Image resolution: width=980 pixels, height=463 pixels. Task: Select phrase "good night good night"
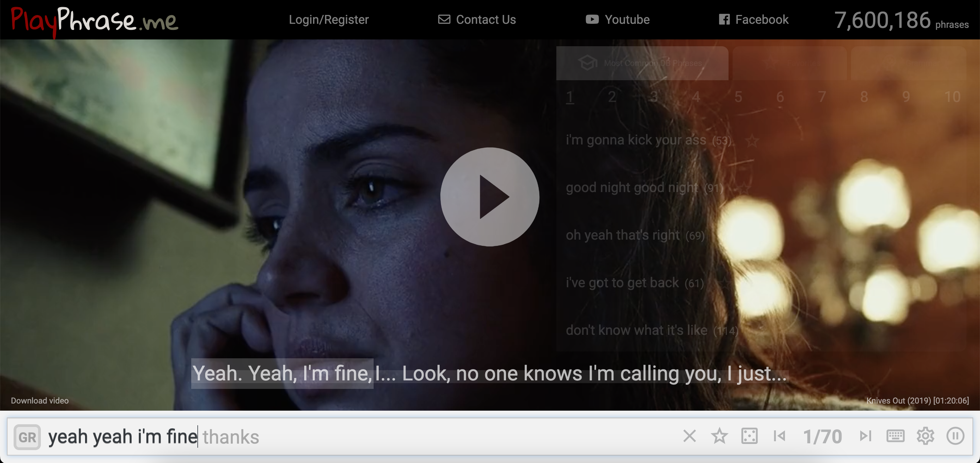click(x=632, y=187)
